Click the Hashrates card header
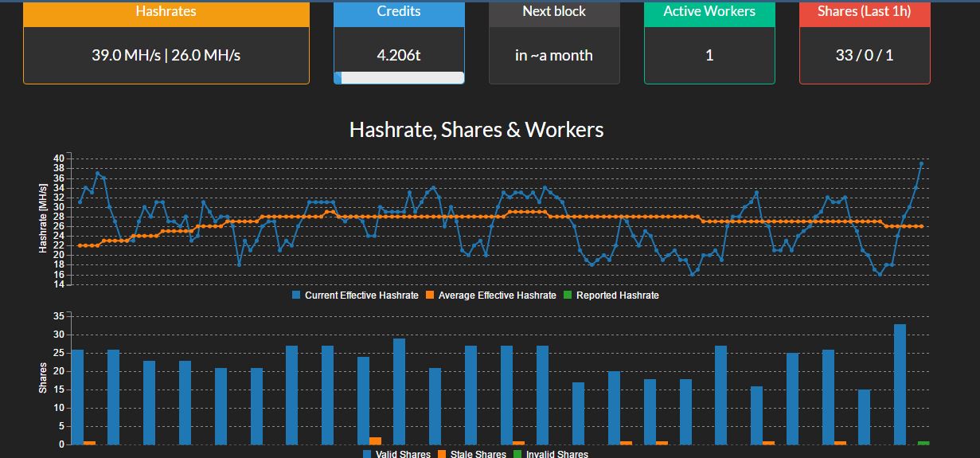 click(166, 12)
